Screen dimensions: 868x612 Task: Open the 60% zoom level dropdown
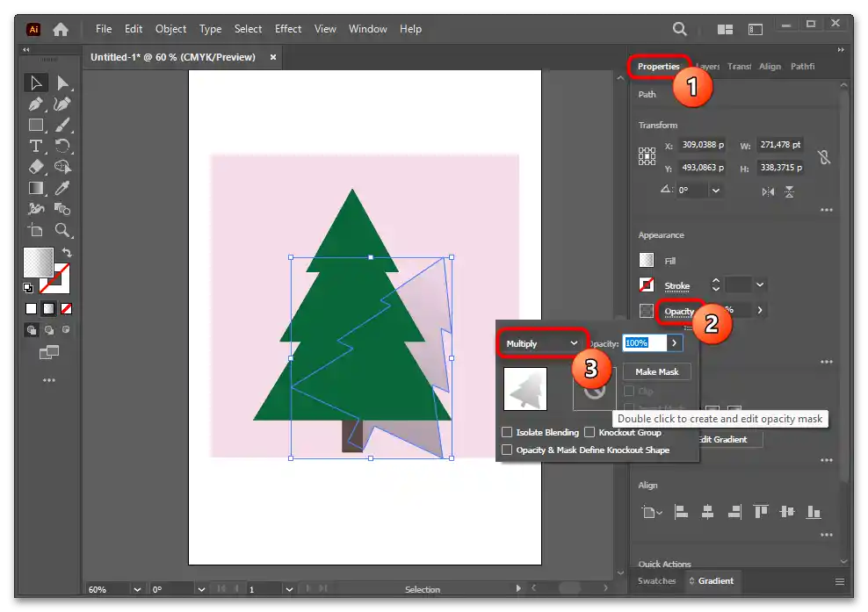[x=137, y=589]
